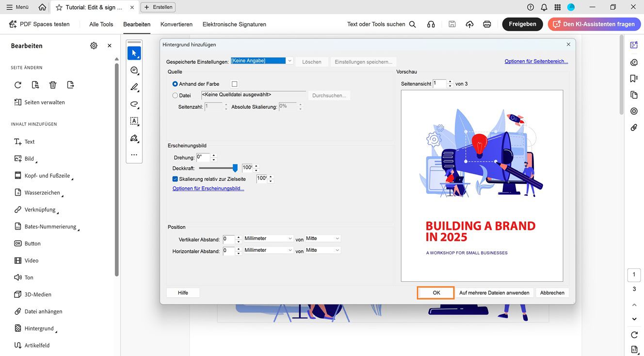The height and width of the screenshot is (356, 644).
Task: Open the comments icon in right rail
Action: pyautogui.click(x=634, y=62)
